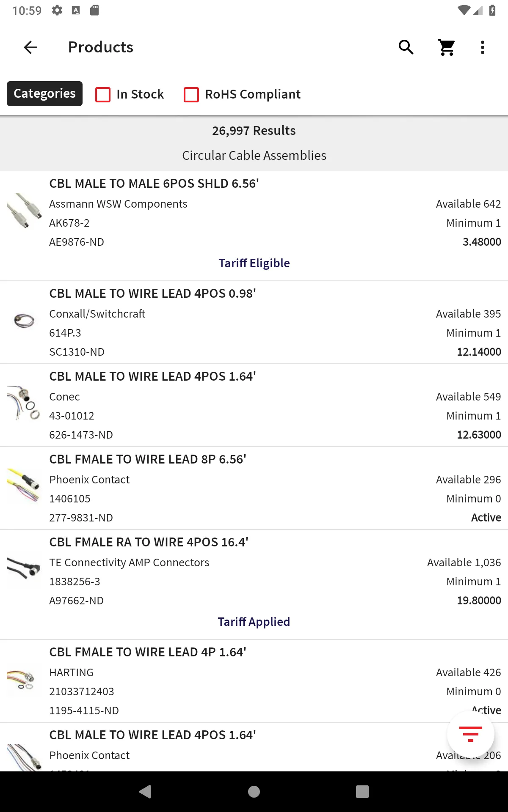Tap the Circular Cable Assemblies category label

[254, 156]
